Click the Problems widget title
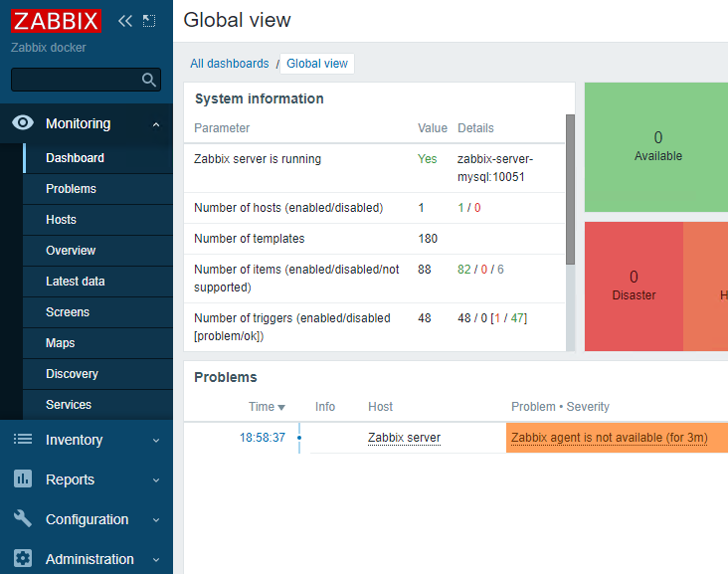The width and height of the screenshot is (728, 574). (x=225, y=377)
